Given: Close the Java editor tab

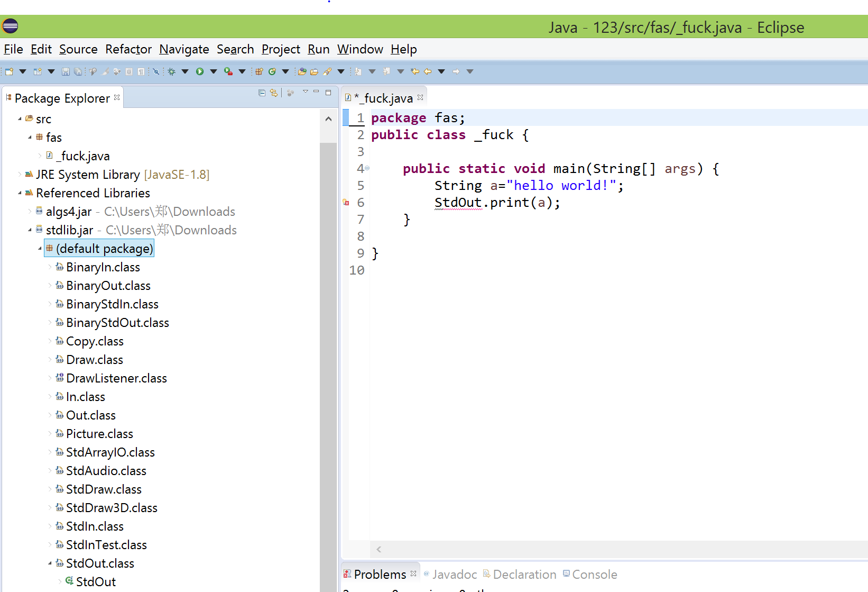Looking at the screenshot, I should coord(420,97).
